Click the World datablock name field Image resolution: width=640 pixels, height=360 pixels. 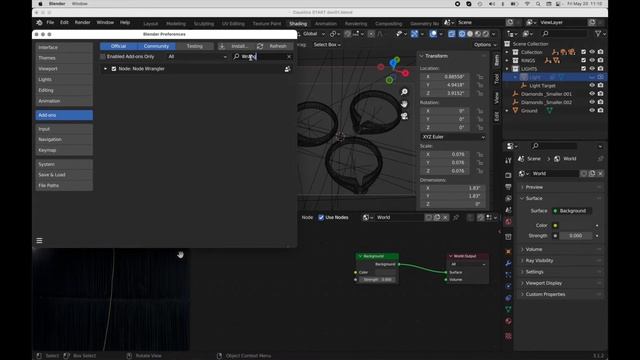pos(399,218)
